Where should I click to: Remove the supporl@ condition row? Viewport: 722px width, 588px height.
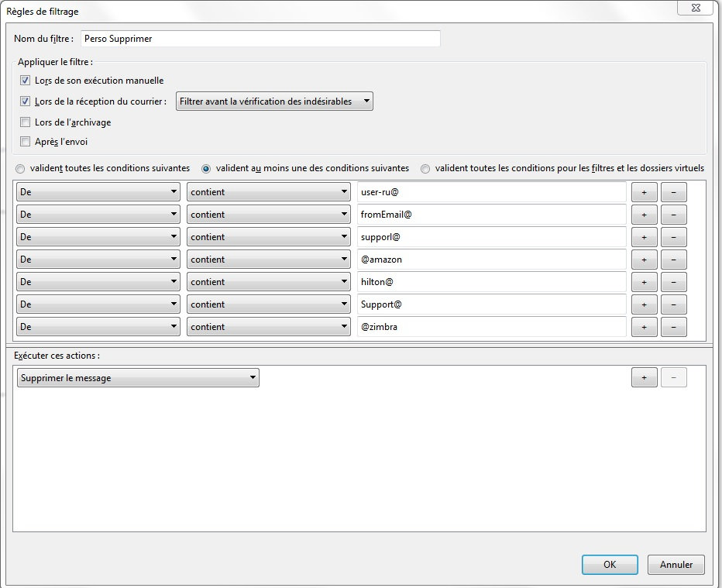coord(673,237)
